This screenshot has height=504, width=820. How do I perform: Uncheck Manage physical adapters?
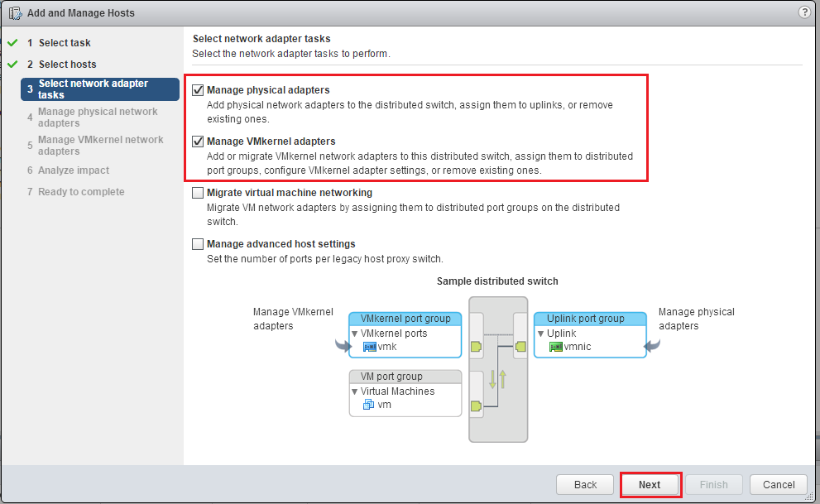[x=197, y=89]
